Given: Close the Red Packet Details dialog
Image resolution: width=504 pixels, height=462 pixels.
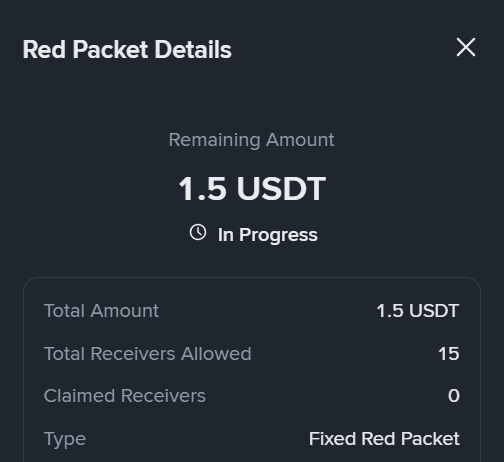Looking at the screenshot, I should point(466,47).
